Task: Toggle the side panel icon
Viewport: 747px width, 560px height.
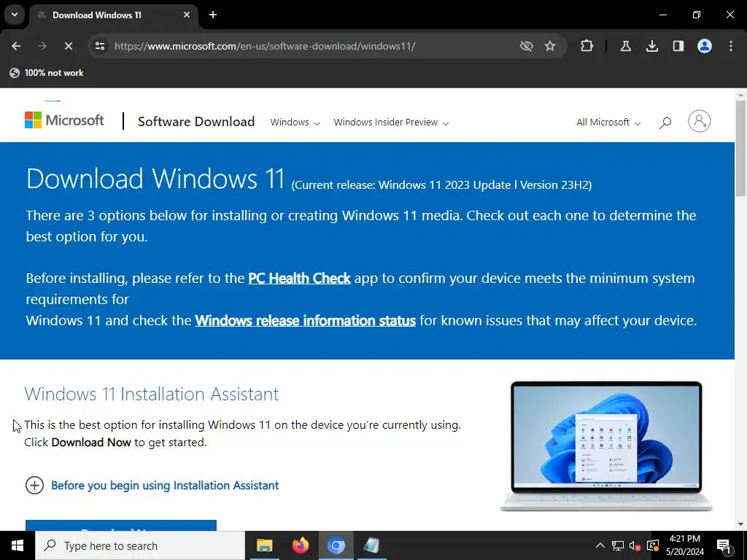Action: (x=678, y=46)
